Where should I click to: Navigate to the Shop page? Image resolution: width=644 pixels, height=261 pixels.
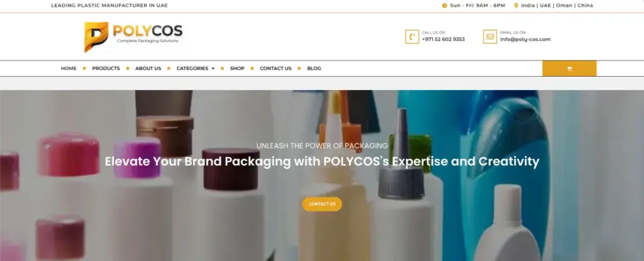pos(237,69)
